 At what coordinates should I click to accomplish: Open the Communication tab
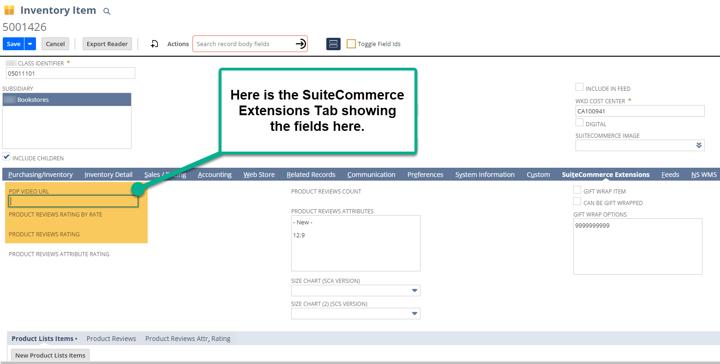tap(371, 174)
